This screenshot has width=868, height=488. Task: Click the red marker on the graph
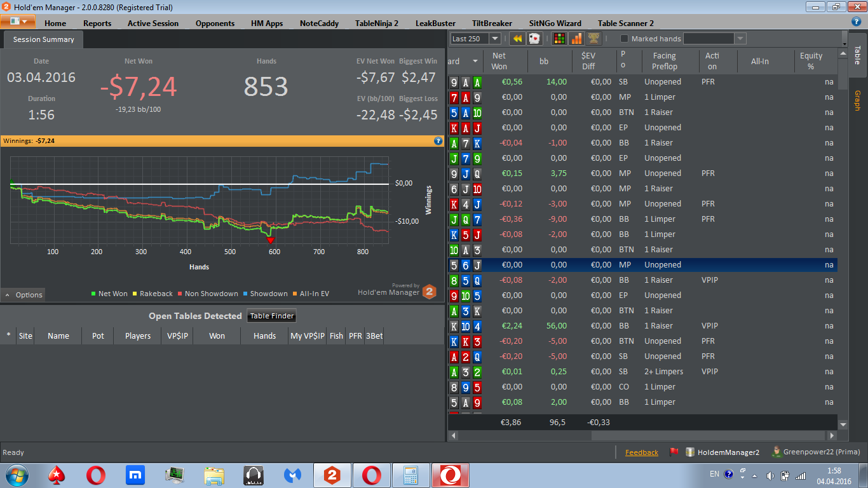[270, 240]
